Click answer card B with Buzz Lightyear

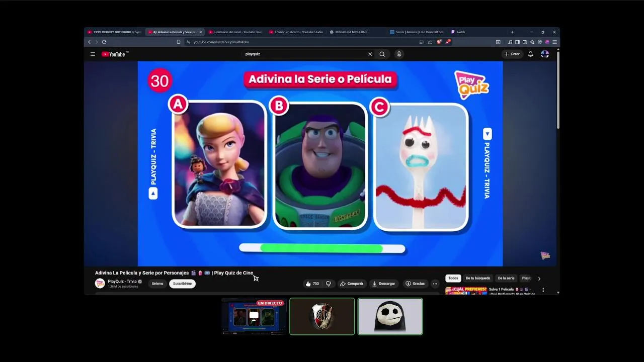coord(320,166)
